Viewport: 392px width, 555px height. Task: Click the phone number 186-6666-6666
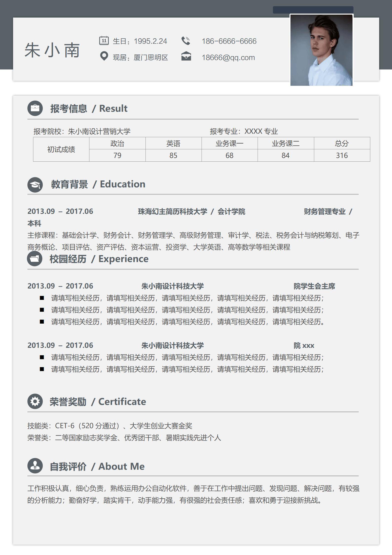point(229,41)
